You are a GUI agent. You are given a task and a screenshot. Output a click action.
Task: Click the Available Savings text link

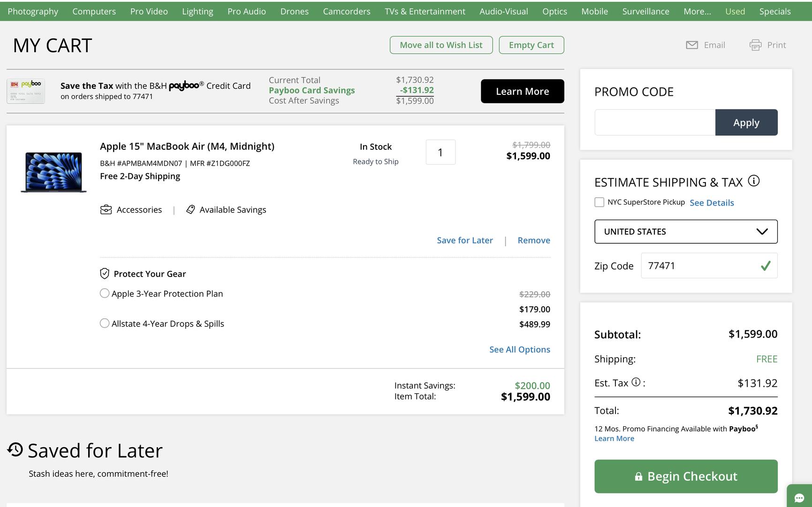click(x=233, y=209)
